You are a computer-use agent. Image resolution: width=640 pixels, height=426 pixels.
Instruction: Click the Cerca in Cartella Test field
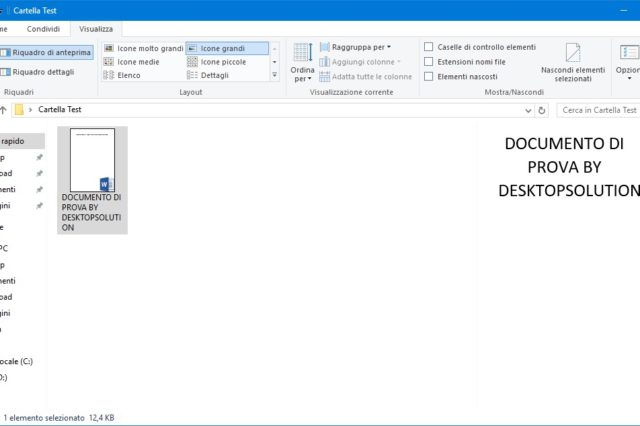[596, 110]
